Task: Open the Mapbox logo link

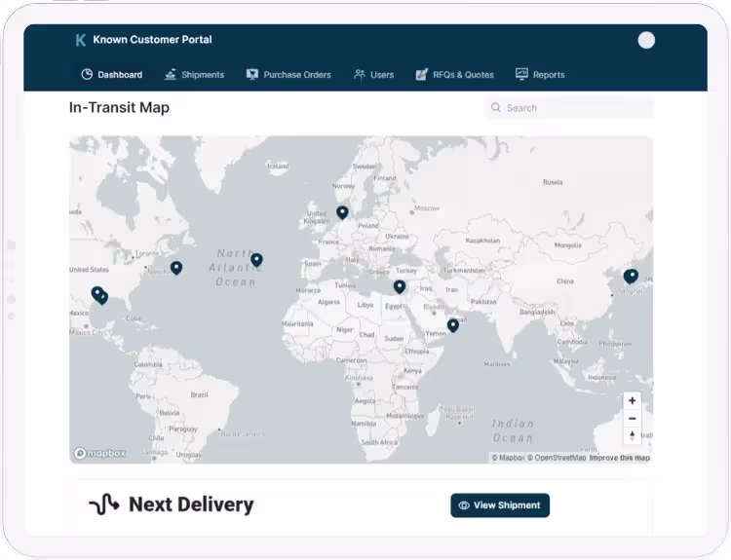Action: 99,453
